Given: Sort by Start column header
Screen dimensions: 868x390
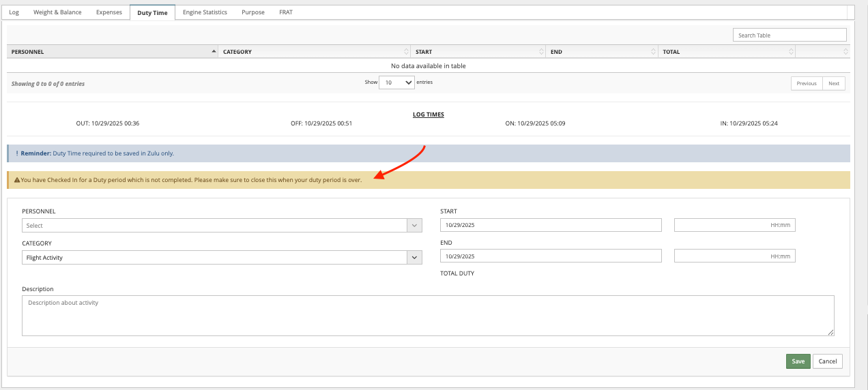Looking at the screenshot, I should pyautogui.click(x=478, y=52).
